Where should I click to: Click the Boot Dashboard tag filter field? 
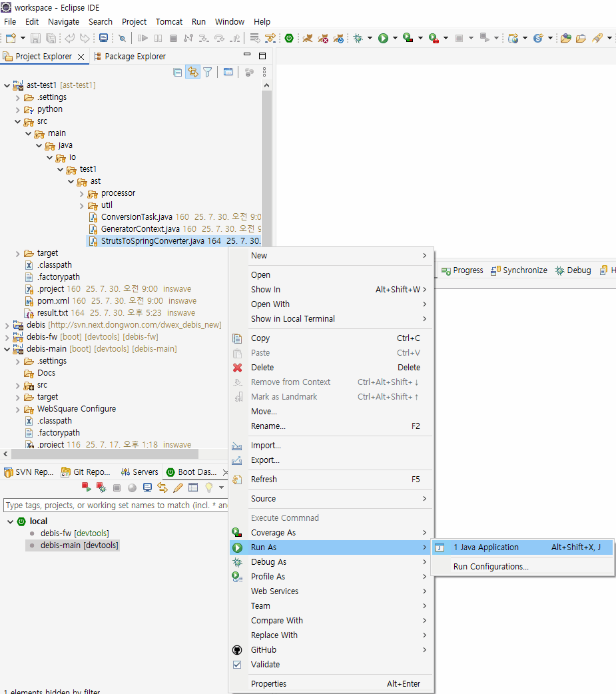point(116,505)
